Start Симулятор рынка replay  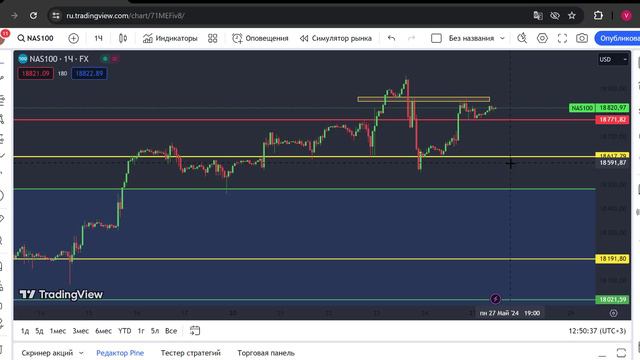pyautogui.click(x=336, y=38)
